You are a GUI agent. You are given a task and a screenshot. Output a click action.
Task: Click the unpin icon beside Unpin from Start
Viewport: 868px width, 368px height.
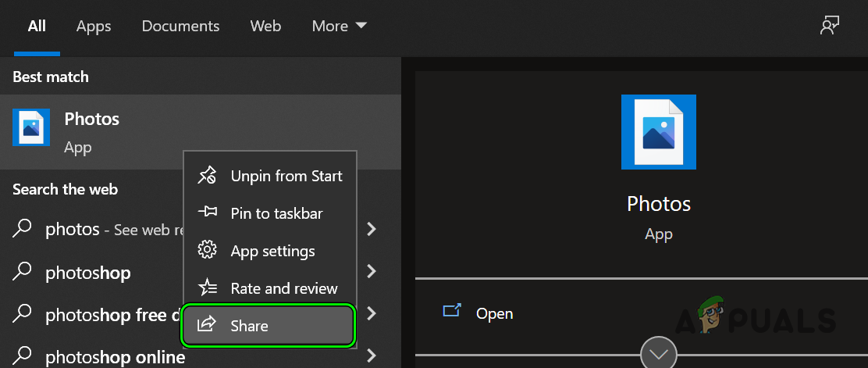(207, 176)
